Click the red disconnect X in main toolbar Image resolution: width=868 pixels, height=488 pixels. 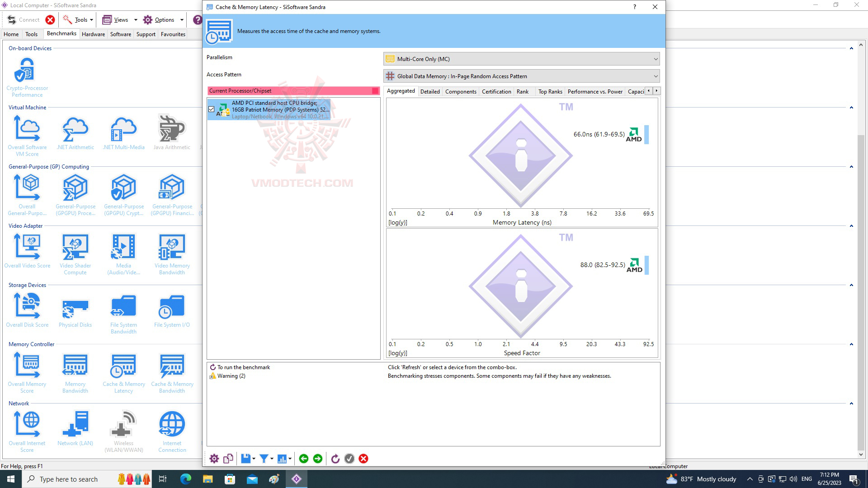coord(50,20)
